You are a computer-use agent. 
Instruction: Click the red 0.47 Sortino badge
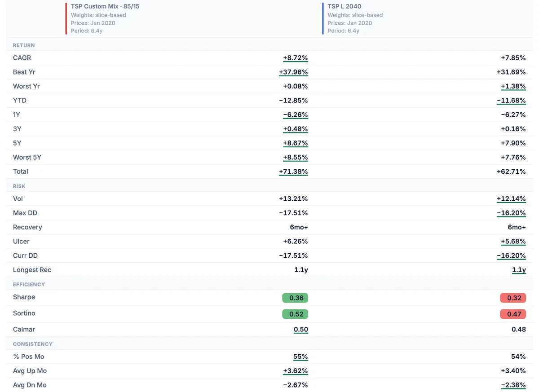click(x=513, y=314)
